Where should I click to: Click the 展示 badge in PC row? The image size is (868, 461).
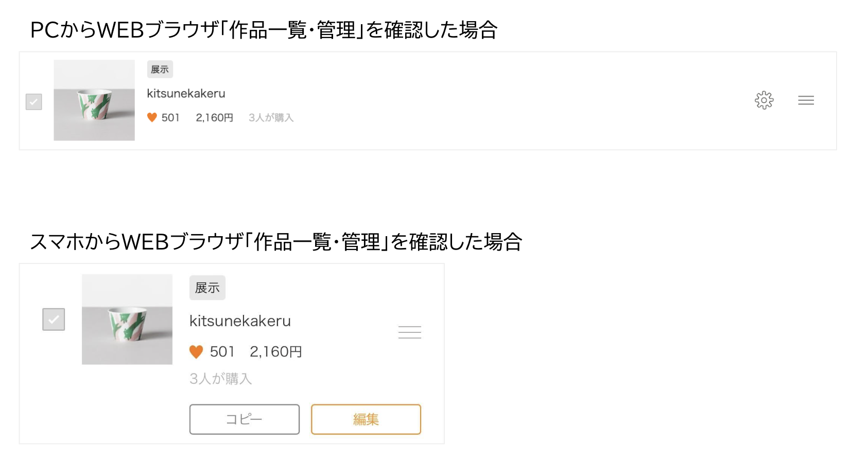(x=160, y=69)
